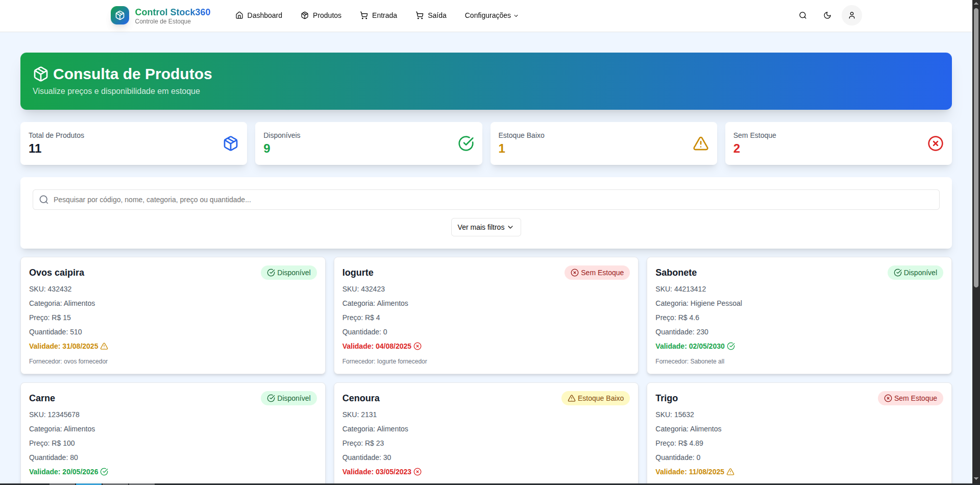Go to the Dashboard menu item
This screenshot has height=485, width=980.
coord(259,15)
